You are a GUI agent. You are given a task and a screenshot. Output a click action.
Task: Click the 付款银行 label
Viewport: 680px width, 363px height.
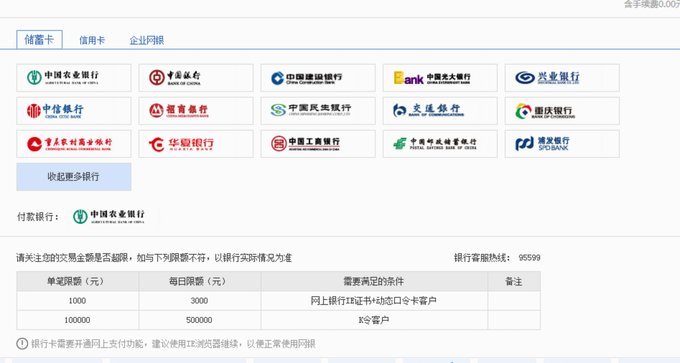click(x=37, y=216)
